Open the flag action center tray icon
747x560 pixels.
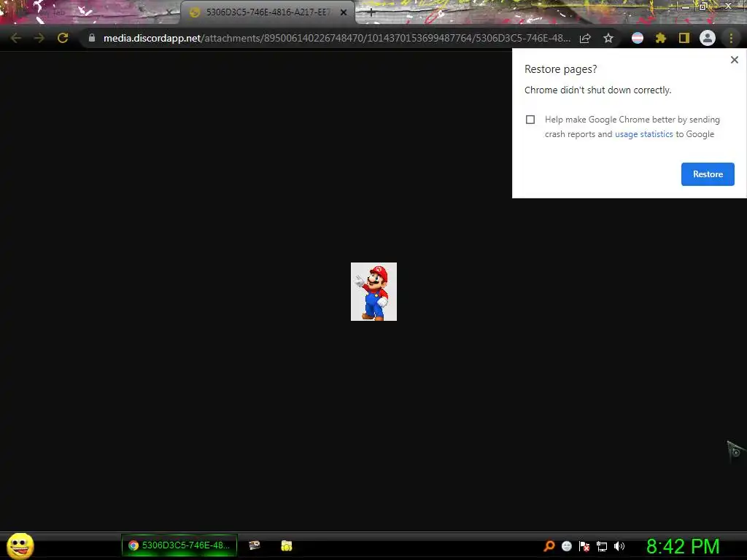pyautogui.click(x=584, y=546)
